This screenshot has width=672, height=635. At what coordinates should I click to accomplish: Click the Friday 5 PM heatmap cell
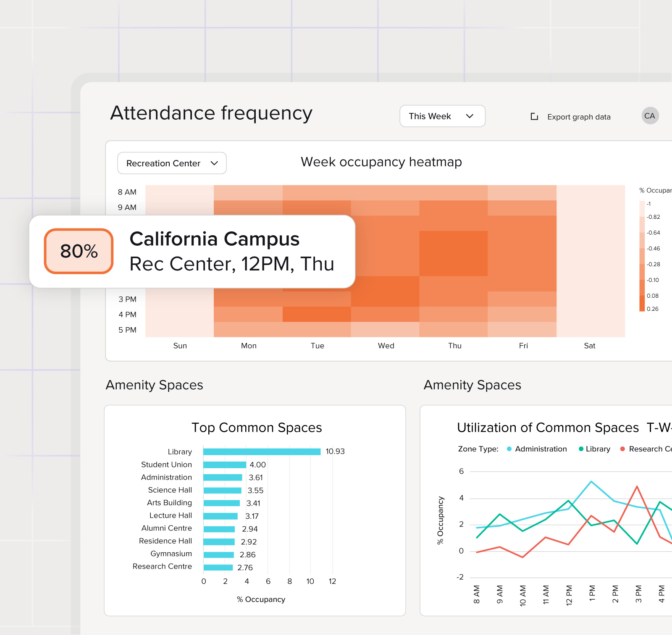click(522, 329)
